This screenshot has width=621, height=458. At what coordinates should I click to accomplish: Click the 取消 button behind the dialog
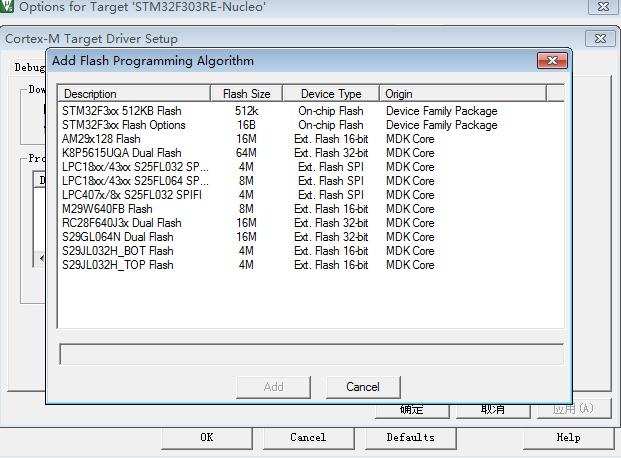493,410
